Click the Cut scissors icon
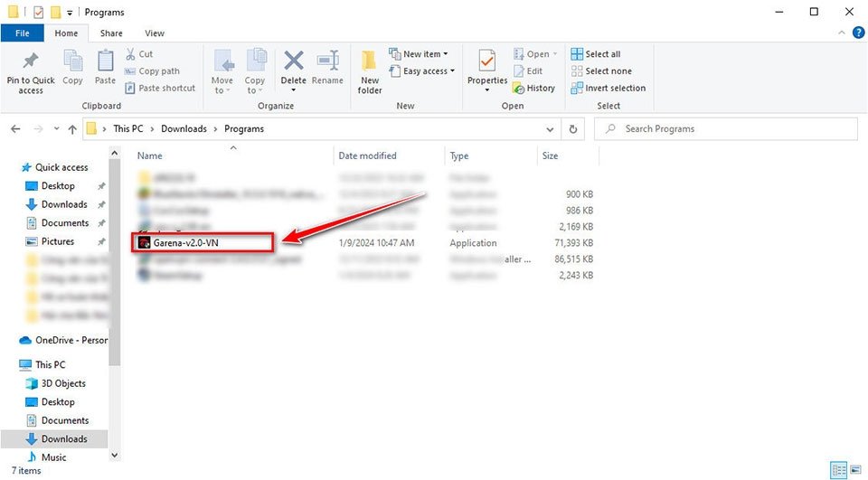Image resolution: width=868 pixels, height=480 pixels. [130, 53]
